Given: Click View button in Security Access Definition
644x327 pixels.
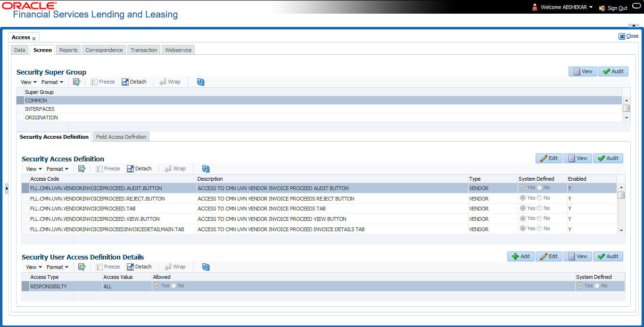Looking at the screenshot, I should pyautogui.click(x=578, y=159).
